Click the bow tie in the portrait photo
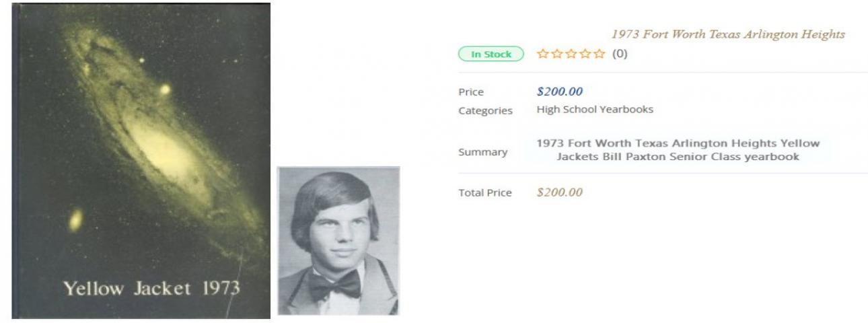The width and height of the screenshot is (868, 323). (334, 285)
